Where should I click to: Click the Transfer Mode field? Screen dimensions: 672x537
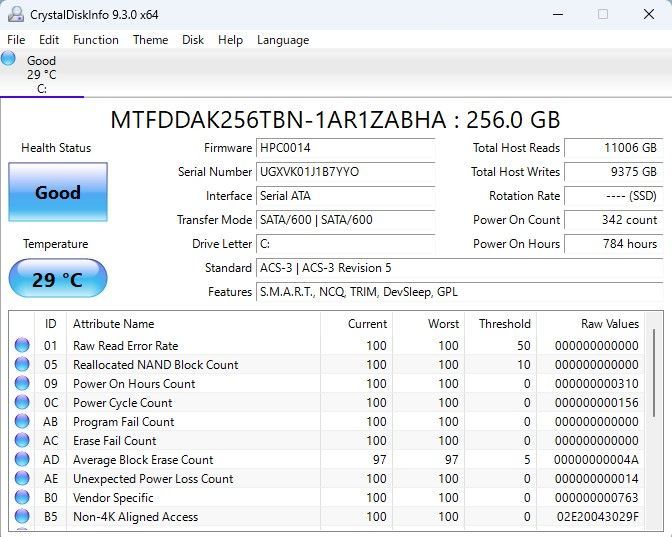click(x=345, y=220)
